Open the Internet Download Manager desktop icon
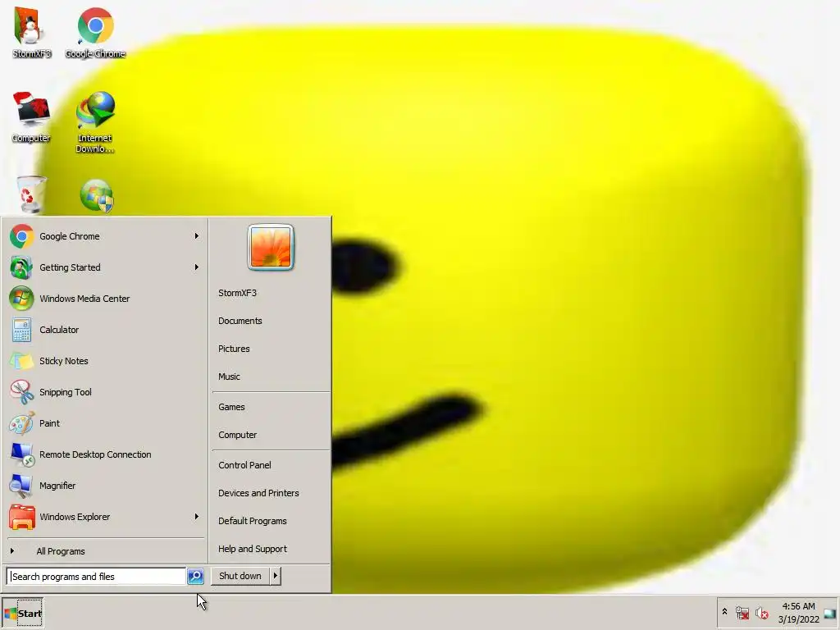Screen dimensions: 840x630 tap(95, 121)
